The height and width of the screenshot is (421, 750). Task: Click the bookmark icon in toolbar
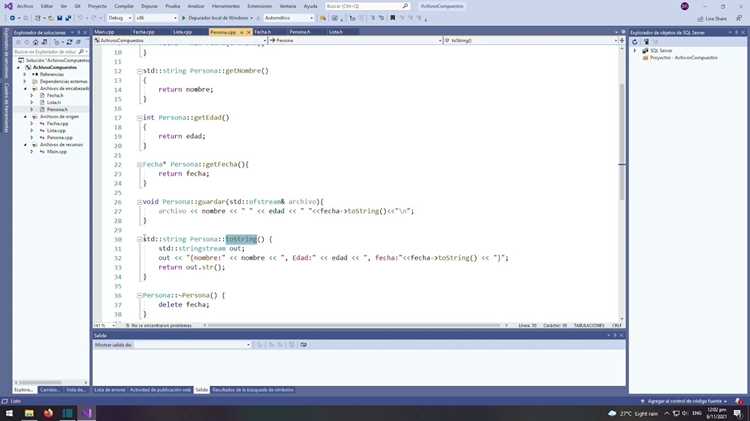click(x=393, y=18)
